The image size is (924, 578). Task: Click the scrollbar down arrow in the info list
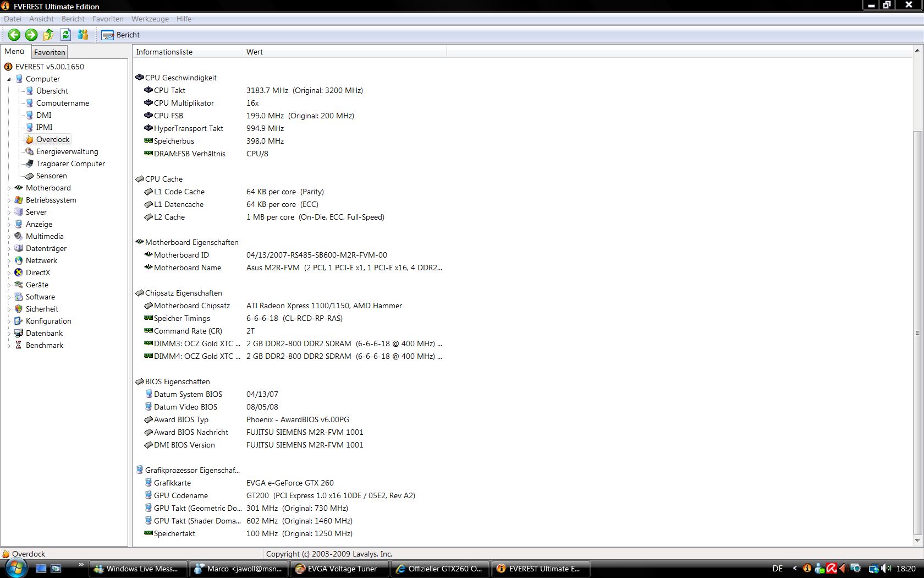(x=917, y=542)
